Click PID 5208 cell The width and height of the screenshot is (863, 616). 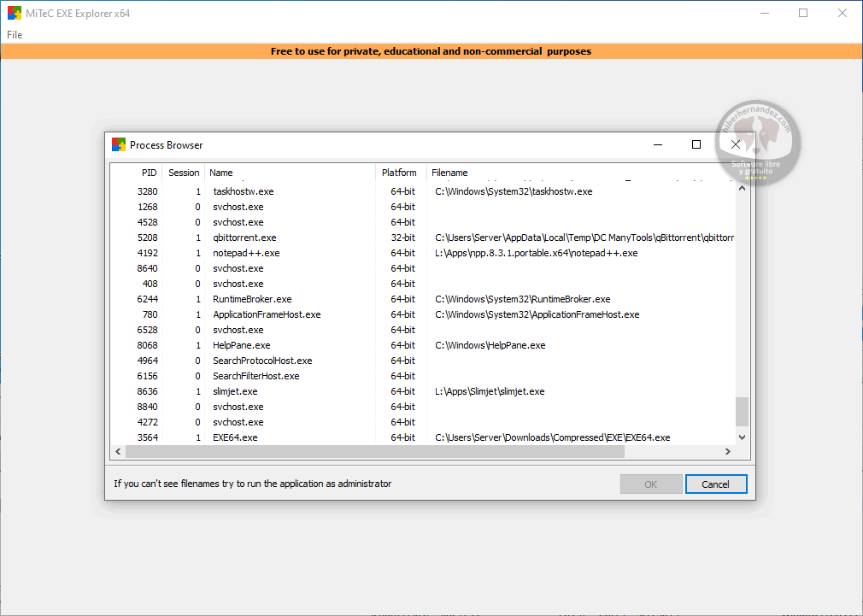coord(148,238)
